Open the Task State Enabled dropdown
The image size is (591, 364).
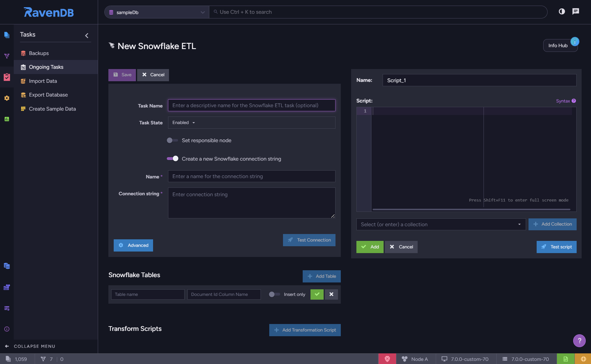(251, 122)
